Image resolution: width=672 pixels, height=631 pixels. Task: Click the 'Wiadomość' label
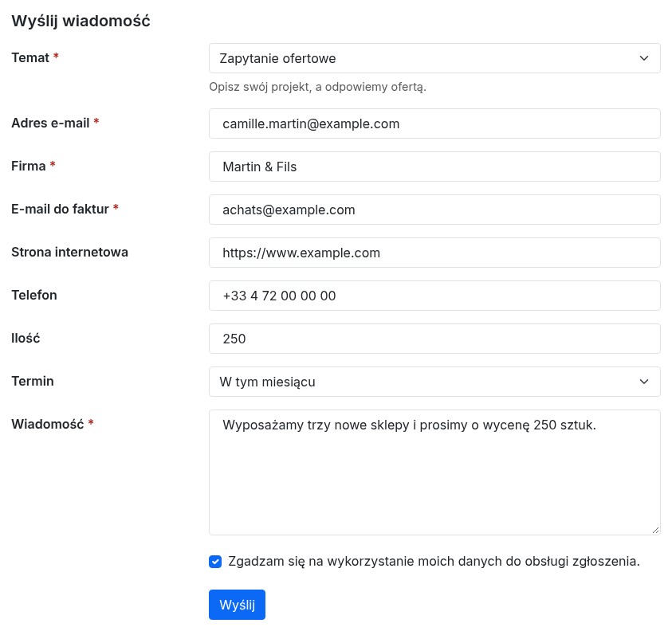click(x=48, y=424)
